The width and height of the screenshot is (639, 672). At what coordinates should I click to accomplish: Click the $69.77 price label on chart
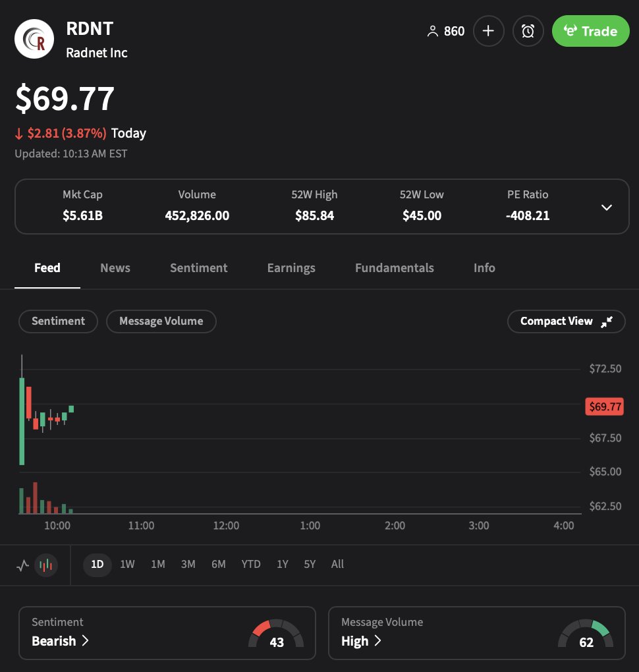604,406
